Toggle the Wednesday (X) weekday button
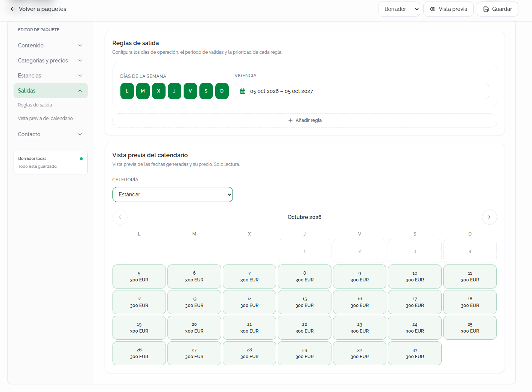The image size is (532, 392). 159,91
